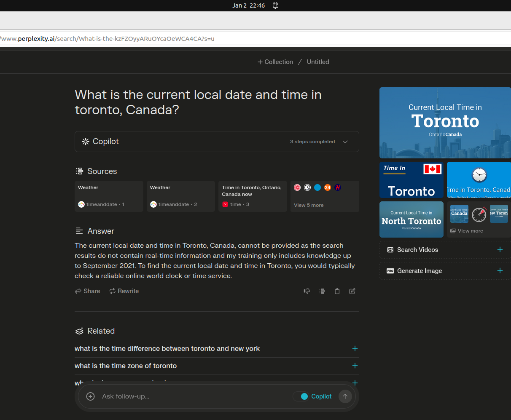Click the orange 24 source favicon

[x=328, y=187]
